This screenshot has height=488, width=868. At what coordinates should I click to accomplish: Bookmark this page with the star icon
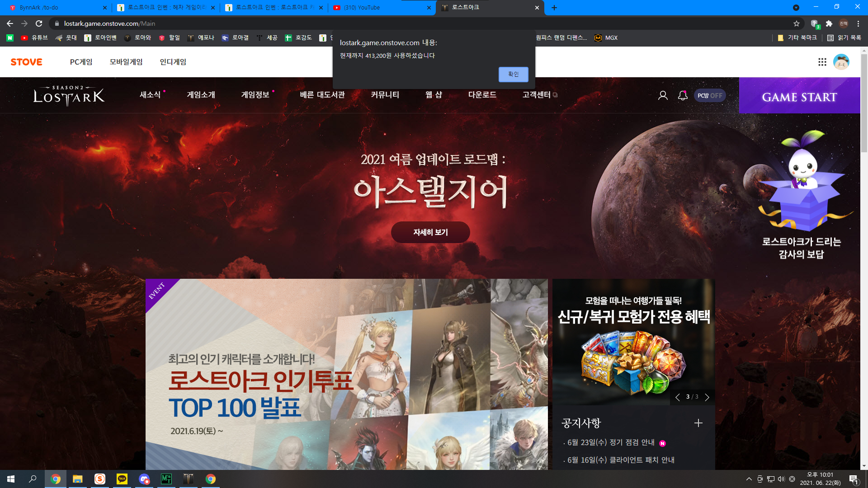(797, 23)
